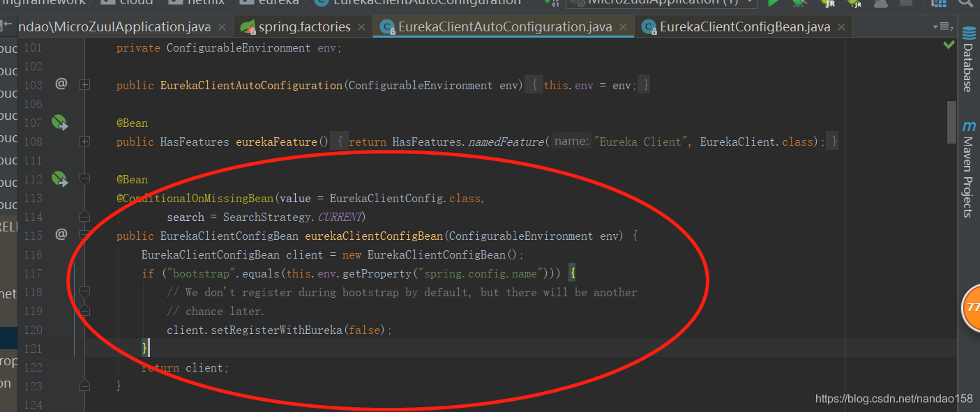Click 'private ConfigurableEnvironment env' on line 101
Screen dimensions: 980x412
point(229,47)
